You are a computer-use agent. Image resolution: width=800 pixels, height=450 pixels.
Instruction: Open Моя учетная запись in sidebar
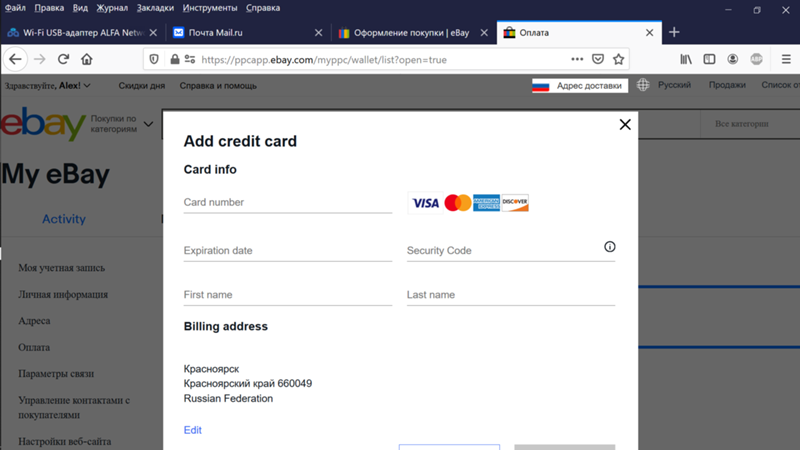(62, 268)
